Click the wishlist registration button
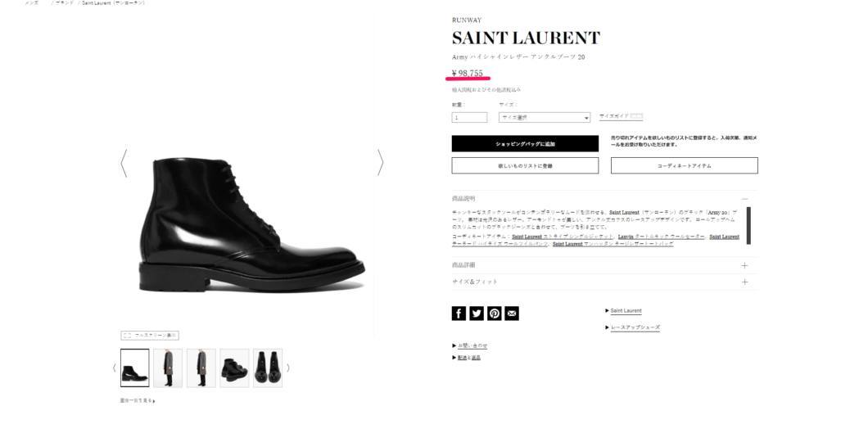868x424 pixels. [x=525, y=165]
